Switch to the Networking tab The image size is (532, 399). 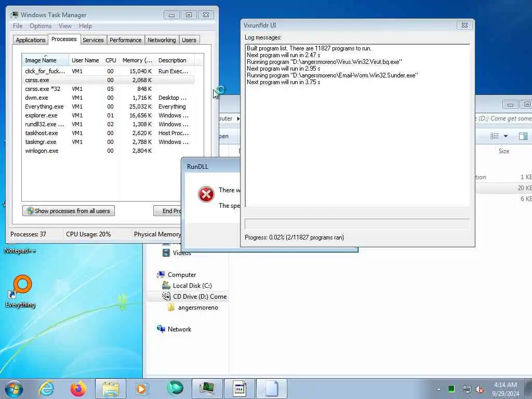[x=162, y=40]
